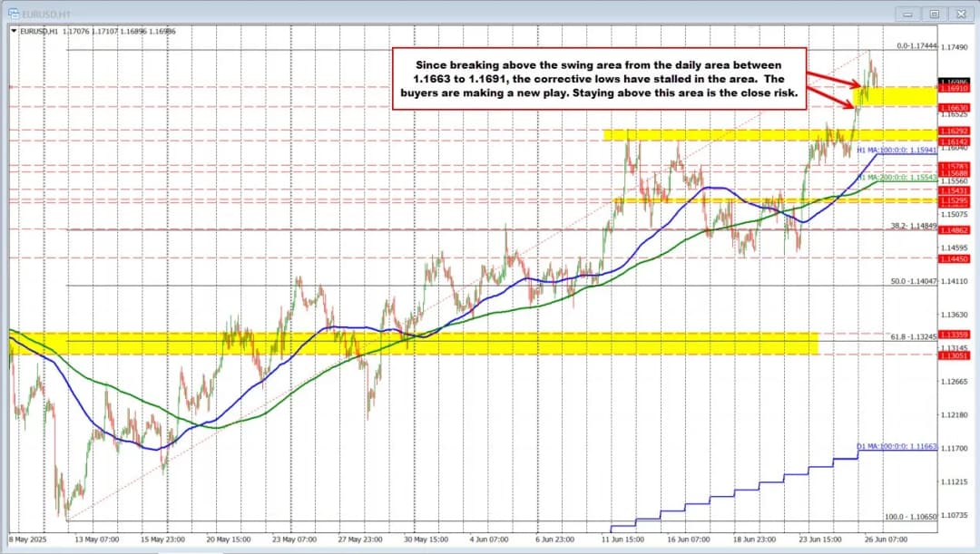Viewport: 980px width, 554px height.
Task: Select the H1 MA 100 label at 1.15941
Action: 896,148
